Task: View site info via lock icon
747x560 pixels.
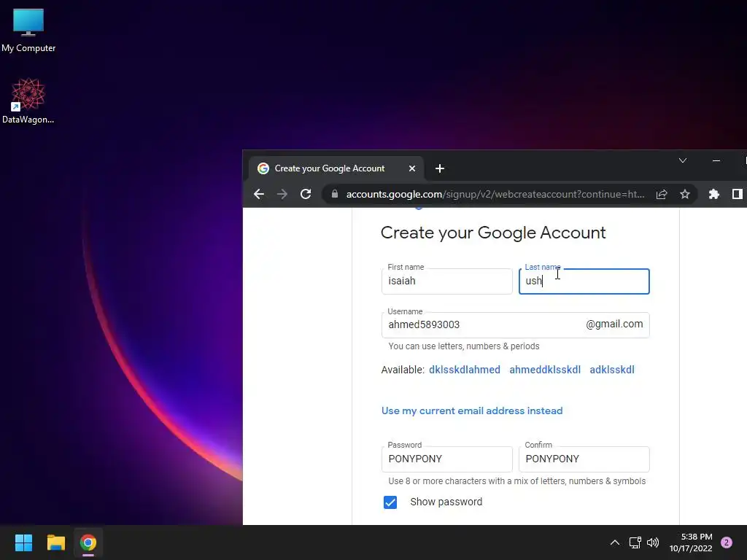Action: pos(335,194)
